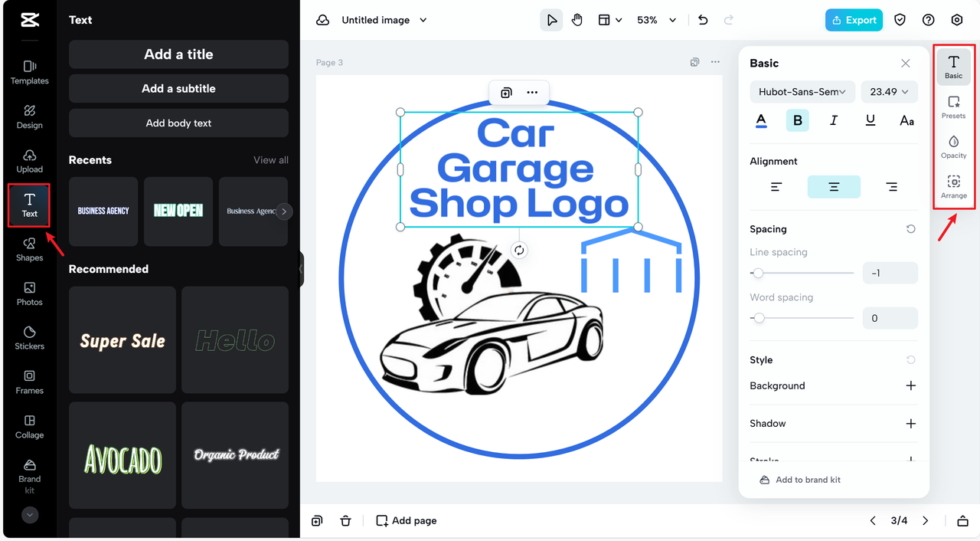Select the Super Sale text preset
The image size is (980, 541).
pos(122,340)
